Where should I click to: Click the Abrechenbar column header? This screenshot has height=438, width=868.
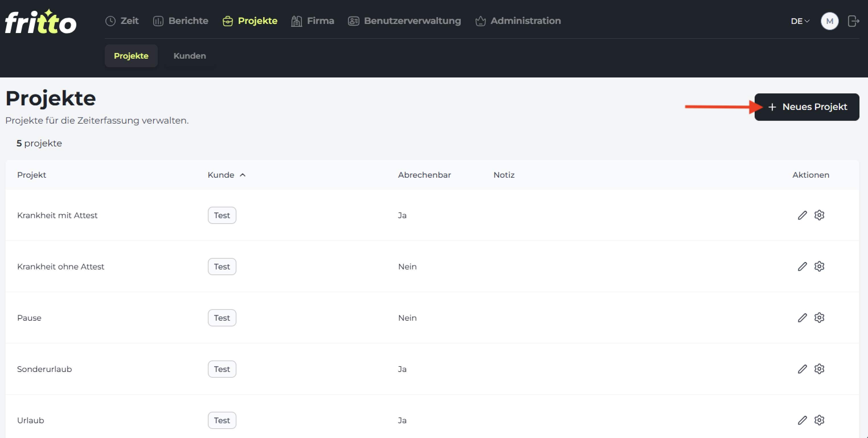click(424, 175)
